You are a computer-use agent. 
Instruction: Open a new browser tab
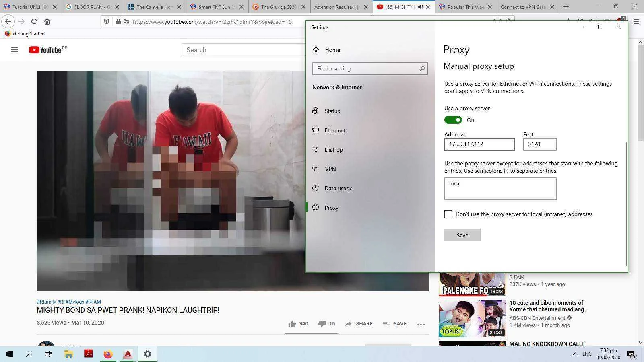566,7
